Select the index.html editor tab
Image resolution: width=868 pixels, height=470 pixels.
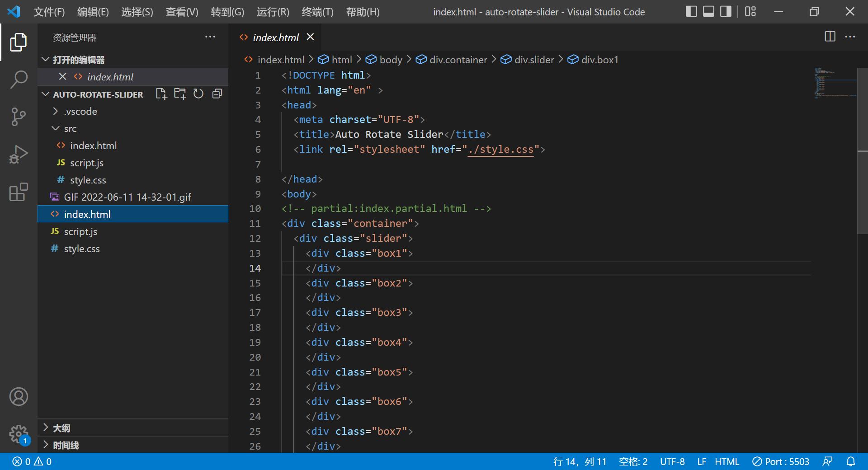coord(276,38)
